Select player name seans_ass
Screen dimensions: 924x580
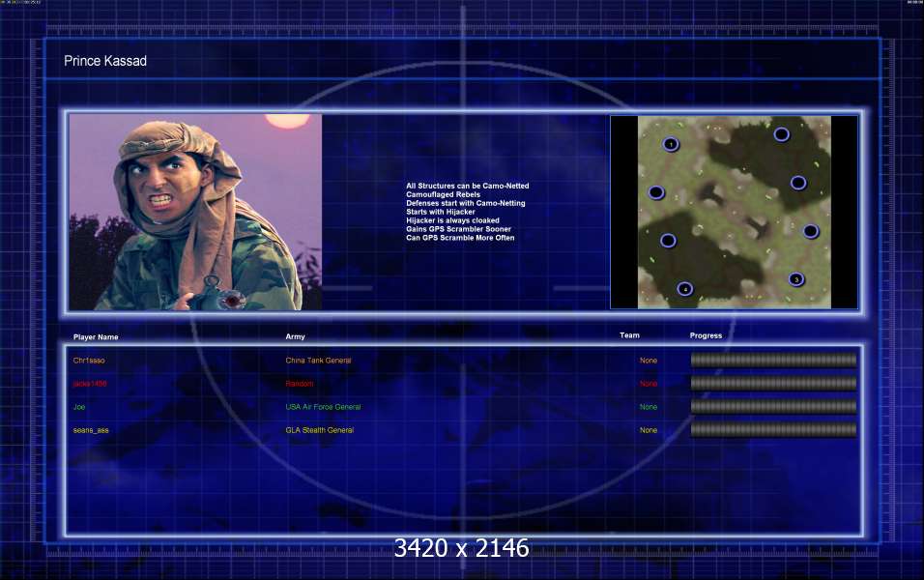[91, 430]
